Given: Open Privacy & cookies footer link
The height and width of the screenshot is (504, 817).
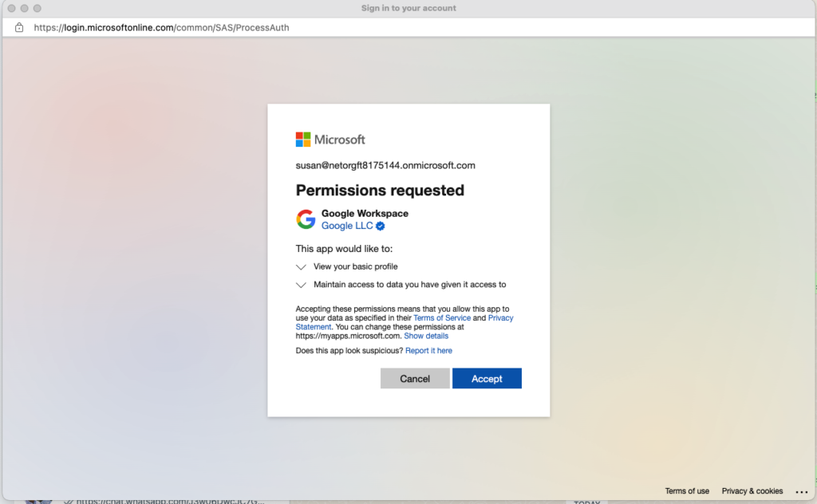Looking at the screenshot, I should tap(752, 491).
